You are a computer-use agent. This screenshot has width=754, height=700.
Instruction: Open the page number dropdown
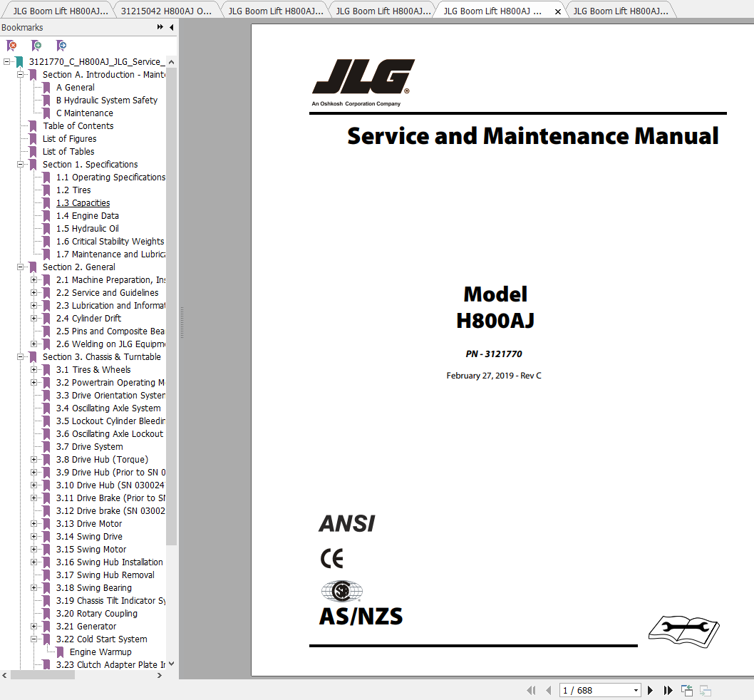point(636,691)
